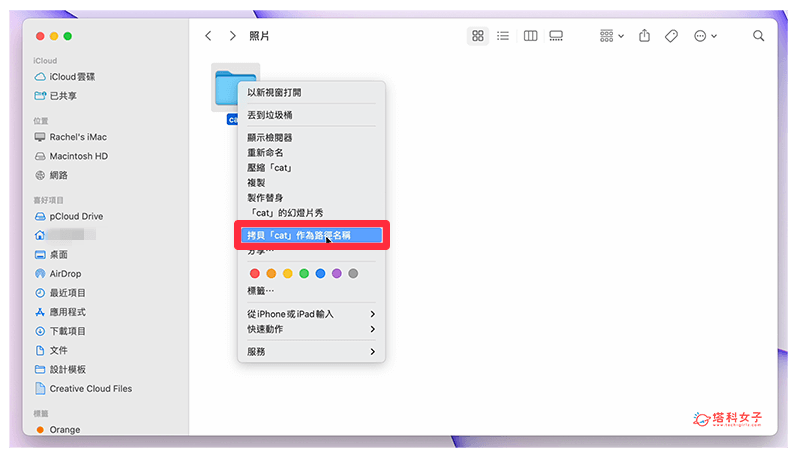800x460 pixels.
Task: Open 應用程式 in sidebar
Action: point(60,312)
